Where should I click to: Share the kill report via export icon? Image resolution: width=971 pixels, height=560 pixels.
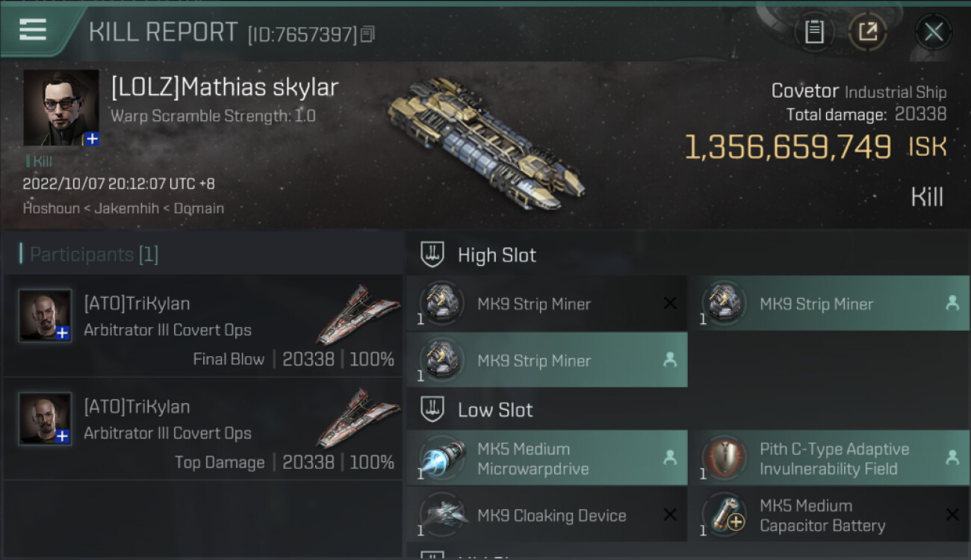[x=867, y=32]
